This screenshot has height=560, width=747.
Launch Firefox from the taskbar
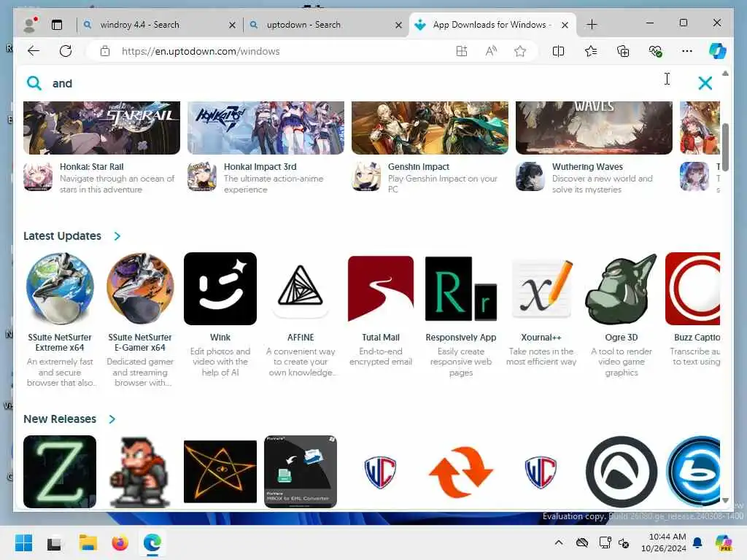tap(120, 542)
